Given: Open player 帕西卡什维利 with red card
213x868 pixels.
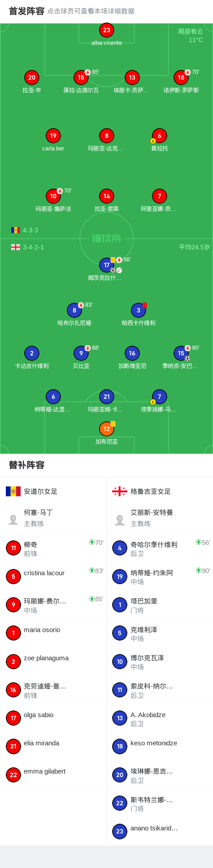Looking at the screenshot, I should coord(139,310).
